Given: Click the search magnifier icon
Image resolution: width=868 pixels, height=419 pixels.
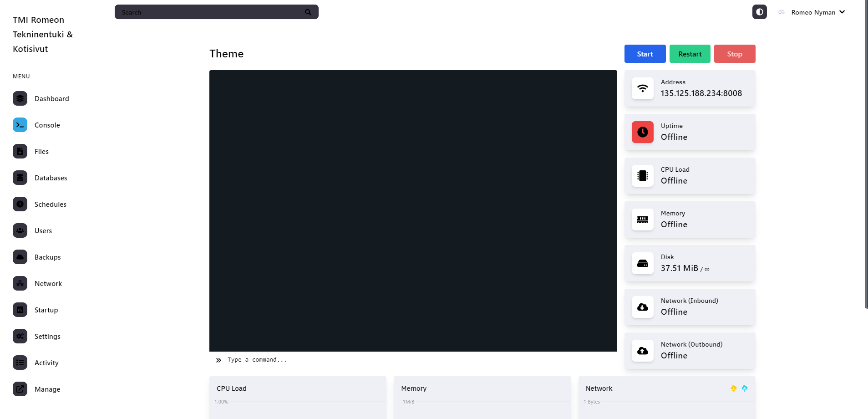Looking at the screenshot, I should (308, 12).
